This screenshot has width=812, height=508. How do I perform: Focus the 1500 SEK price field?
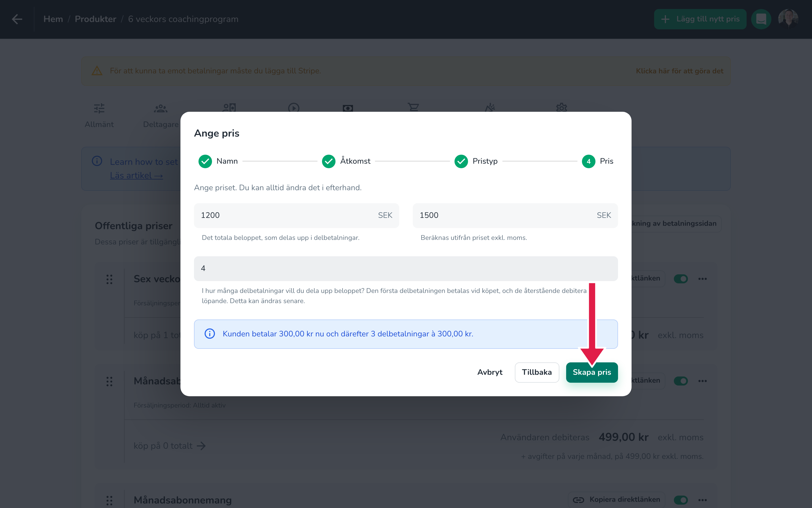point(515,215)
